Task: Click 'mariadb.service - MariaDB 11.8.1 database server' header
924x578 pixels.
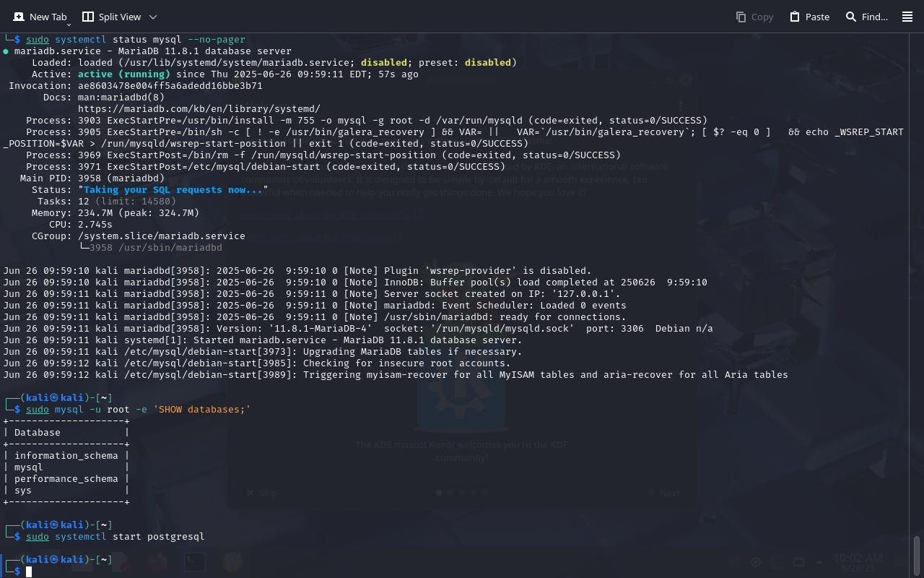Action: coord(153,51)
